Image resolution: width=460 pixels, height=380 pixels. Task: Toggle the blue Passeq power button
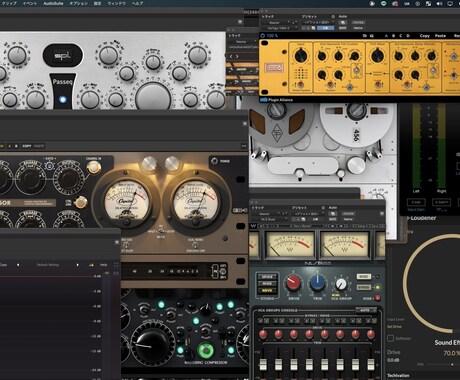coord(62,99)
